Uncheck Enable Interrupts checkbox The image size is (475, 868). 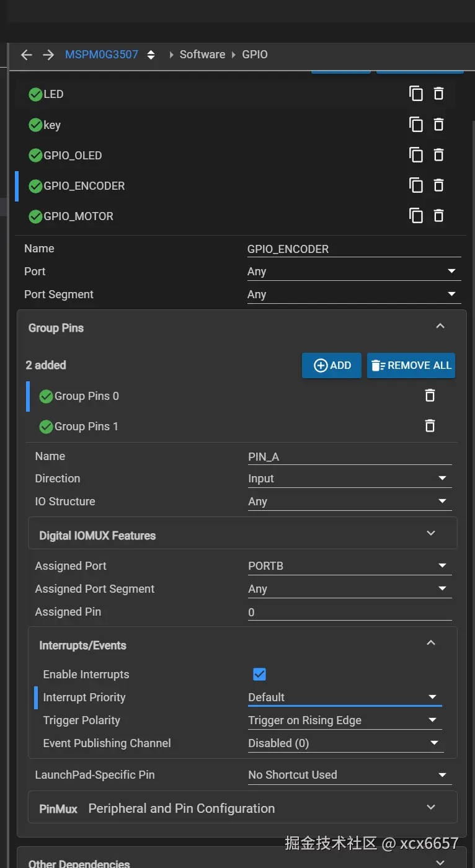(x=259, y=674)
